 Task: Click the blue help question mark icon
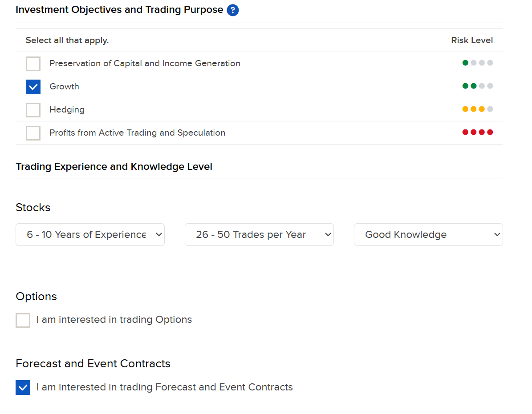pyautogui.click(x=232, y=10)
